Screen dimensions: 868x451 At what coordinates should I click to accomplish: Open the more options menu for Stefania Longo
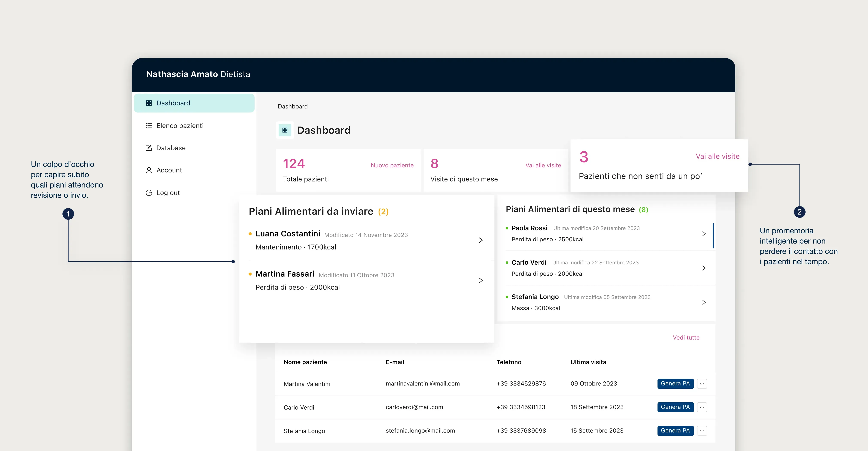coord(702,431)
